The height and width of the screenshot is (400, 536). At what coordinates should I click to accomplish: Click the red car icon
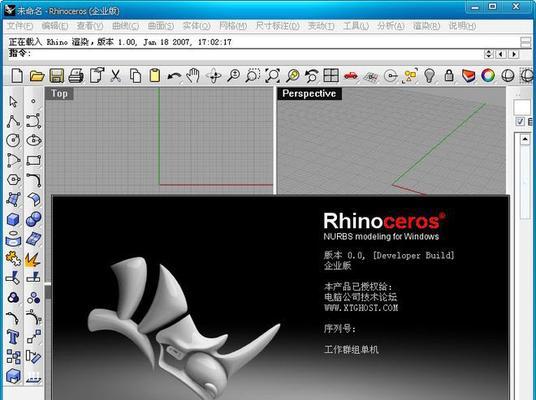tap(351, 76)
